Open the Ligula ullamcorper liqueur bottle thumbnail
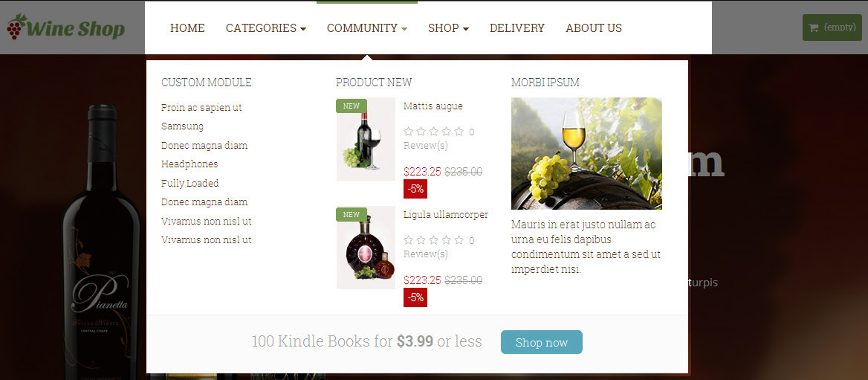The width and height of the screenshot is (868, 380). click(366, 248)
